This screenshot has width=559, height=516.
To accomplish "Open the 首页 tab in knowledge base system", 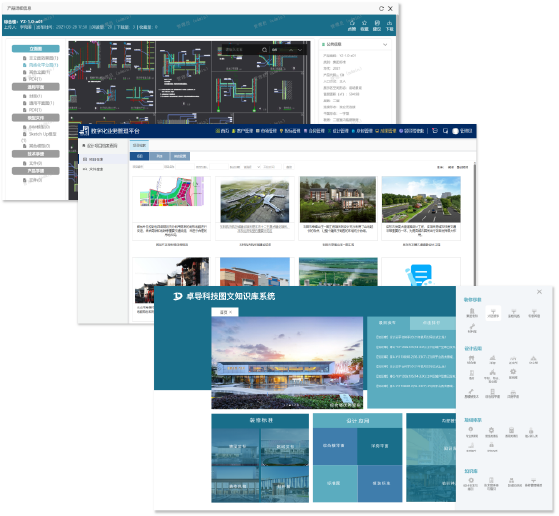I will 225,312.
